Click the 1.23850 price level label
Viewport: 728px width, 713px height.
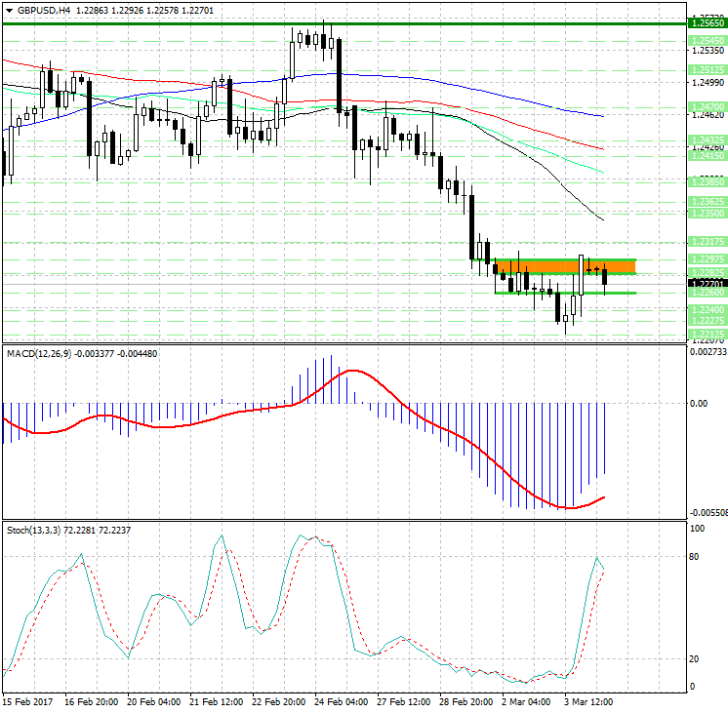[708, 182]
